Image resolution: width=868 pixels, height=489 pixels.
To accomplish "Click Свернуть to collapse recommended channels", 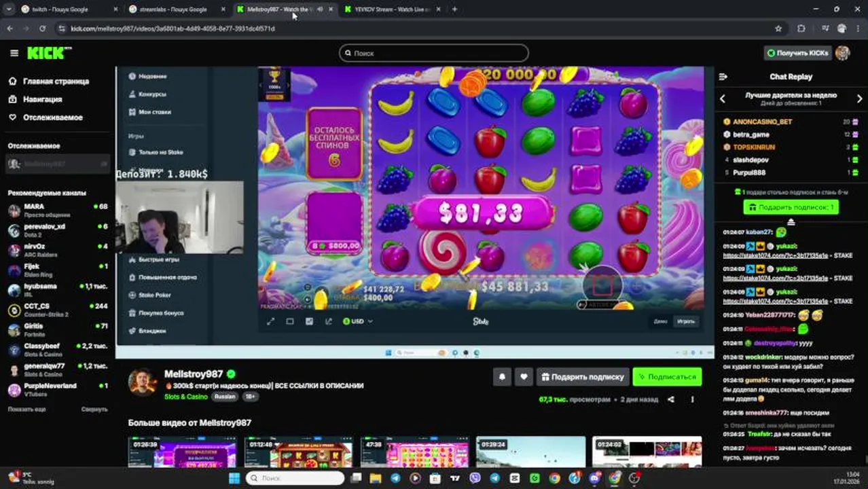I will (x=94, y=410).
